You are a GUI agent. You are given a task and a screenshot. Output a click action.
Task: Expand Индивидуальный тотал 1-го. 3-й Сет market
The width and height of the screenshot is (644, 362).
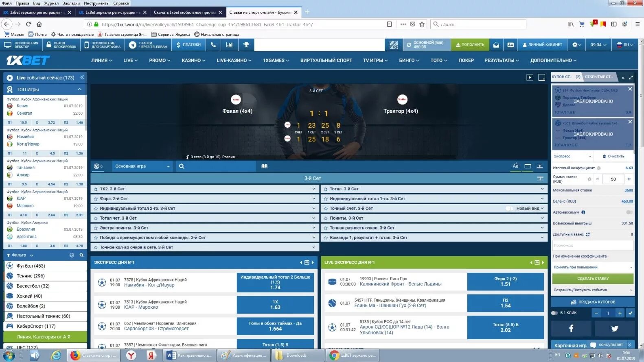pos(434,198)
